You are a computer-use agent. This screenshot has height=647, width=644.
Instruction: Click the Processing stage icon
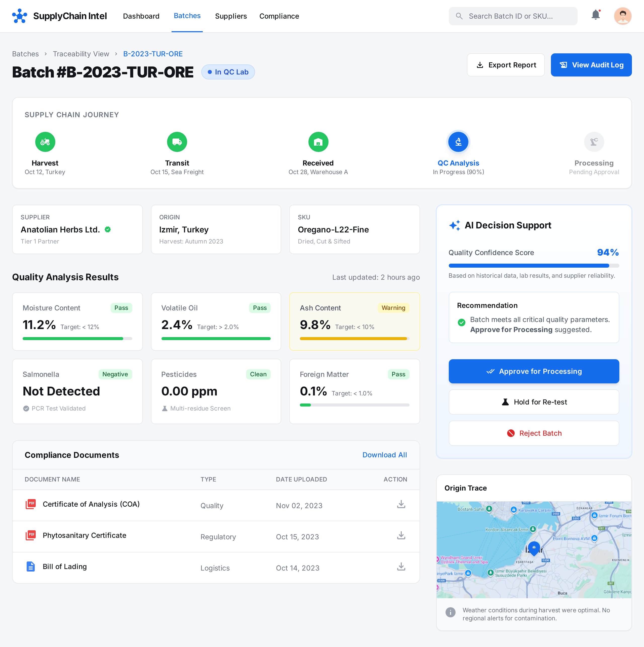[x=594, y=142]
